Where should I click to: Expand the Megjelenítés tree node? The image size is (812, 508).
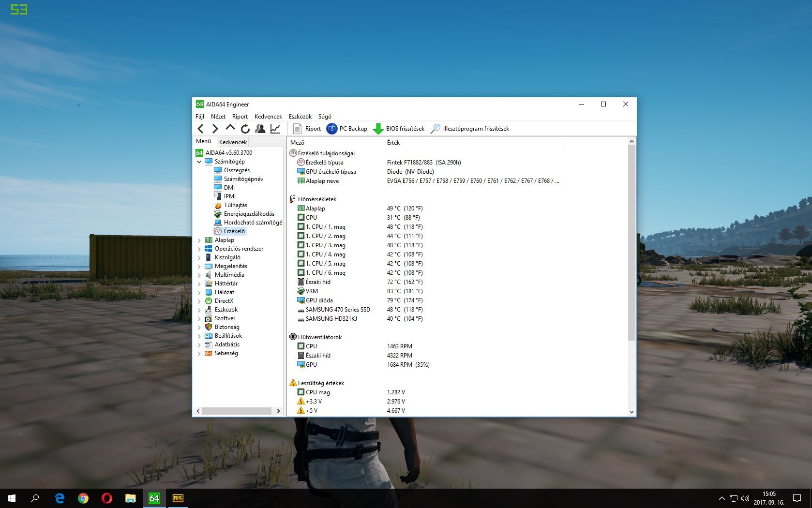(199, 266)
